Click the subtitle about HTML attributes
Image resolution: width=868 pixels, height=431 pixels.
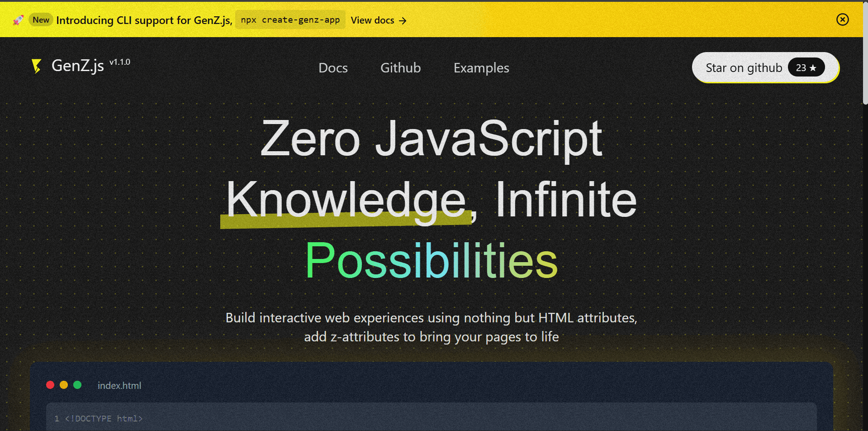[x=432, y=327]
